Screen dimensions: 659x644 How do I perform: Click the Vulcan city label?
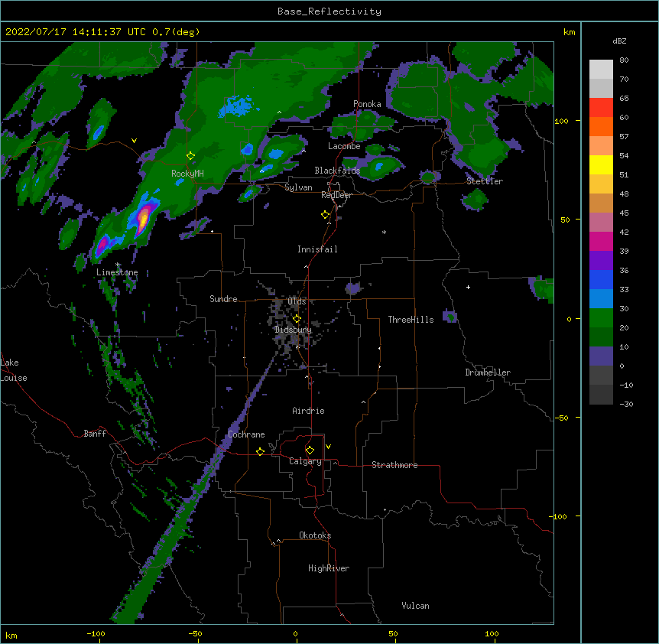(415, 606)
